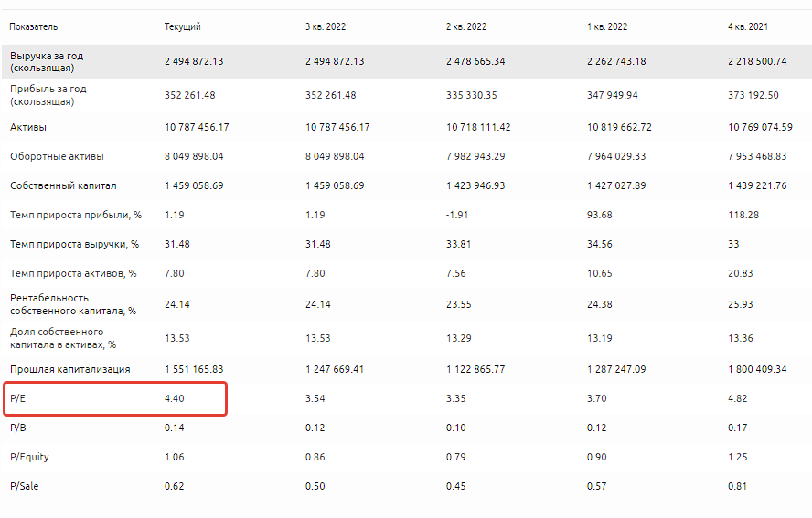
Task: Select the 'Рентабельность собственного капитала, %' row label
Action: (x=72, y=304)
